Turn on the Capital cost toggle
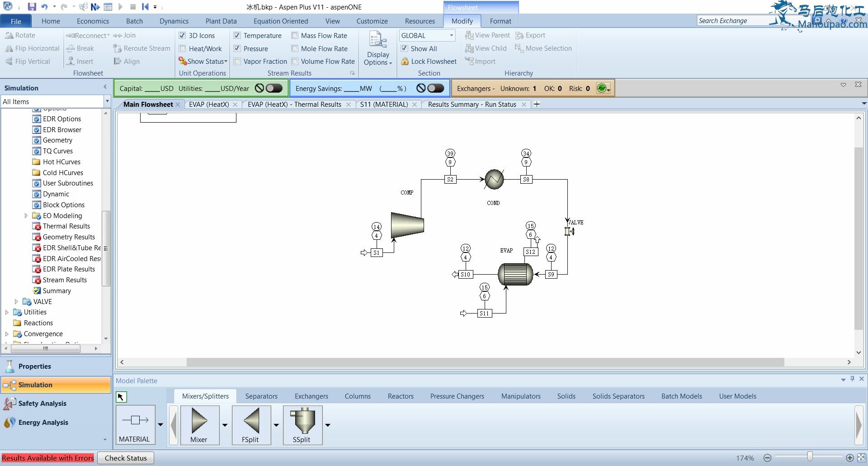The width and height of the screenshot is (868, 466). (274, 88)
